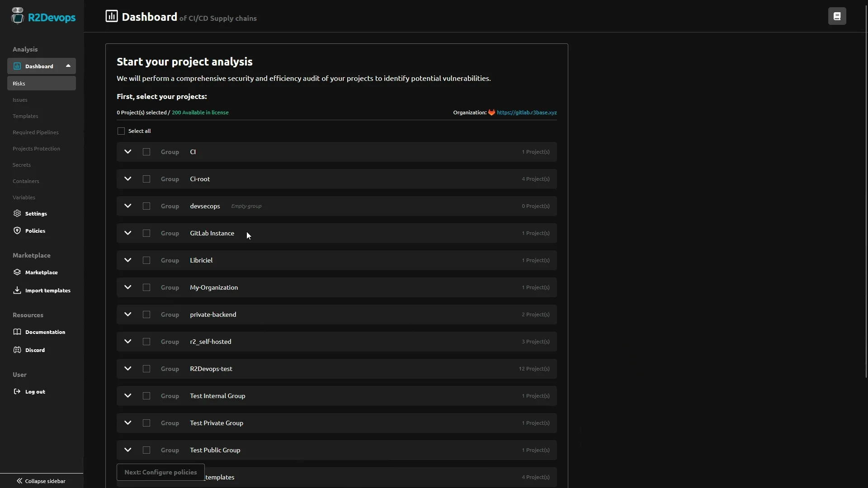
Task: Expand the Test Internal Group chevron
Action: pyautogui.click(x=128, y=396)
